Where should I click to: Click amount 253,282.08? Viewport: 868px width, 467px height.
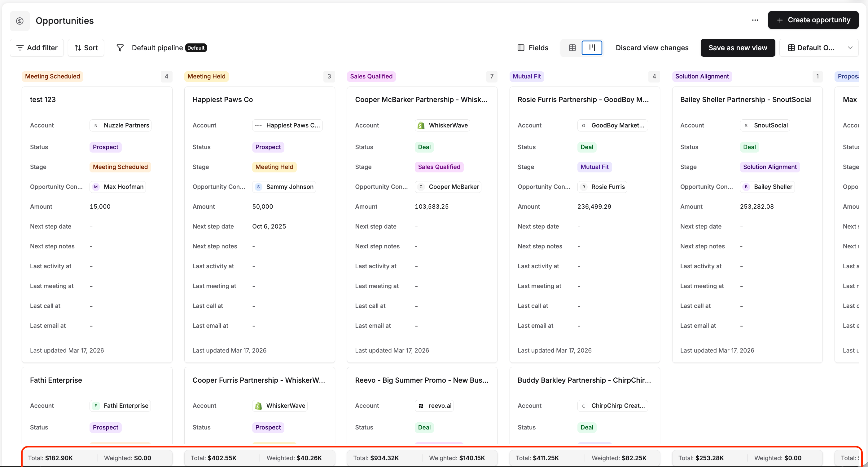tap(757, 206)
